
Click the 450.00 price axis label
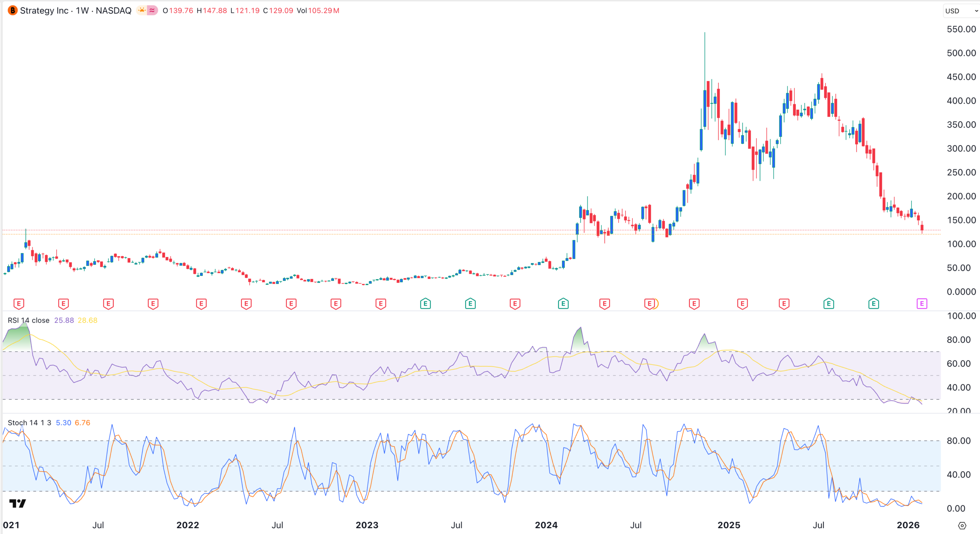click(x=961, y=77)
